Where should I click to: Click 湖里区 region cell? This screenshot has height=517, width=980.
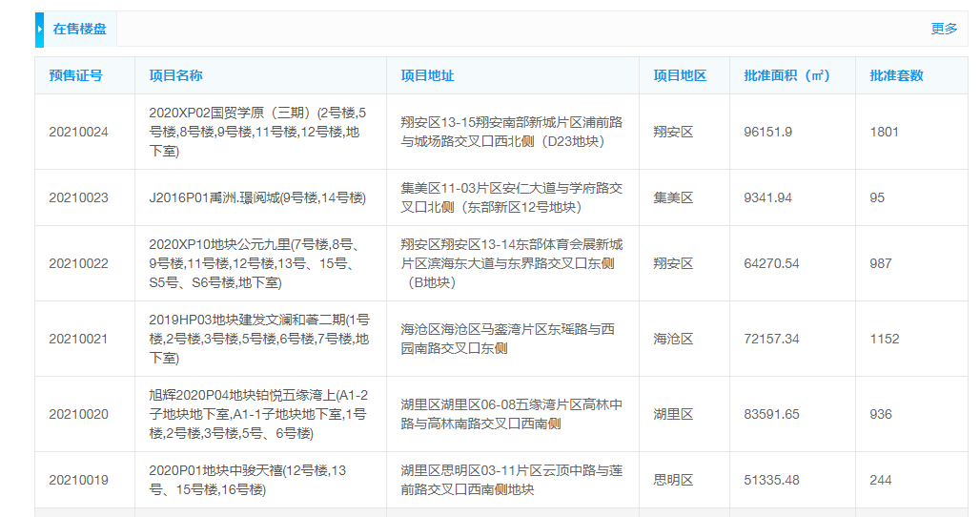[x=673, y=414]
